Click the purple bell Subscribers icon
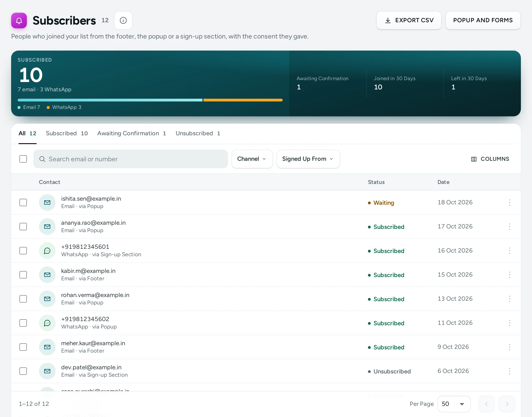Viewport: 532px width, 417px height. coord(19,20)
